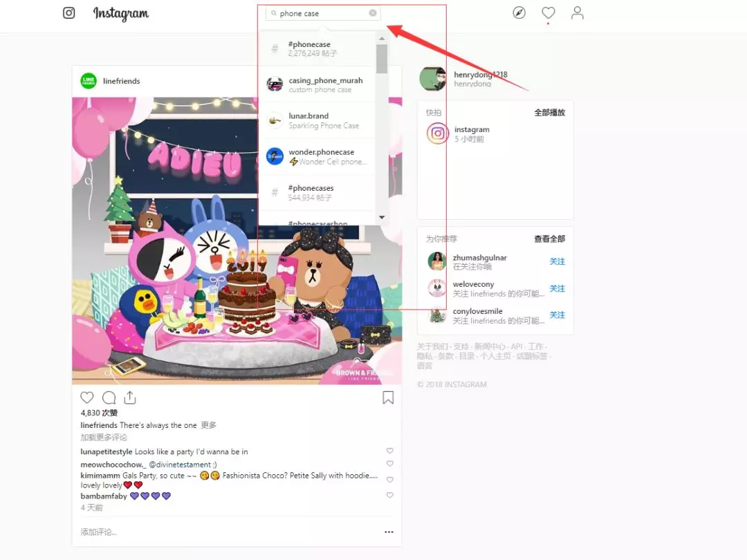Open post options via the ellipsis
This screenshot has height=560, width=747.
click(389, 531)
